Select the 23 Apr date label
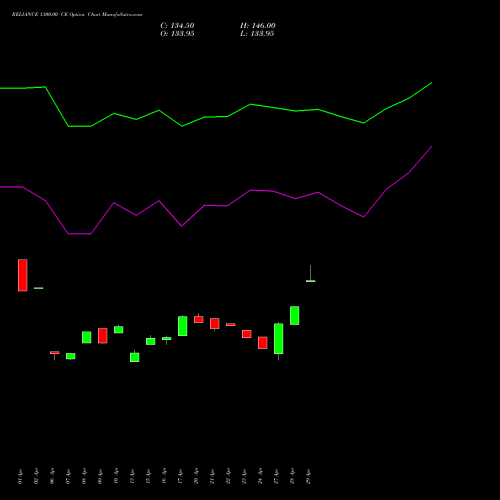Image resolution: width=500 pixels, height=500 pixels. (x=244, y=476)
